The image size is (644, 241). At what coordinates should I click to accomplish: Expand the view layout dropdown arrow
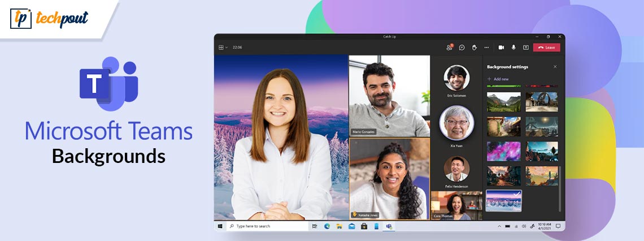click(227, 48)
